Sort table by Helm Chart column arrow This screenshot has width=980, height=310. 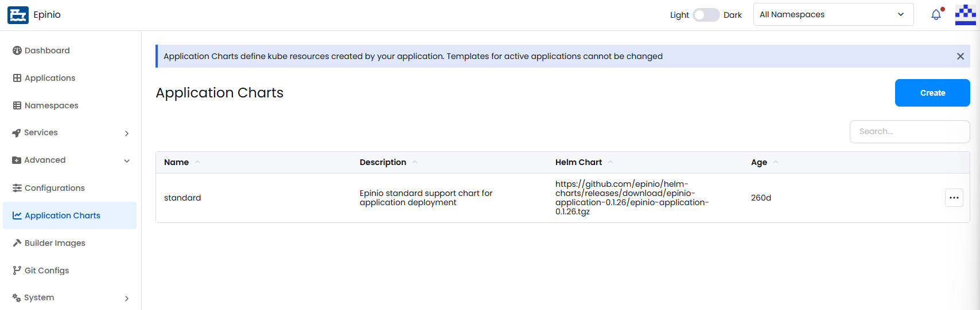click(610, 162)
